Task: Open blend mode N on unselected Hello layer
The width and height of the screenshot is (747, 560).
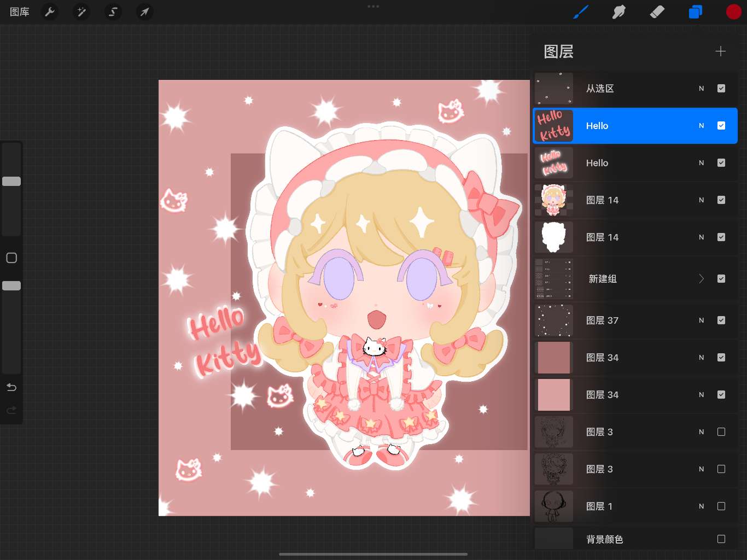Action: (702, 162)
